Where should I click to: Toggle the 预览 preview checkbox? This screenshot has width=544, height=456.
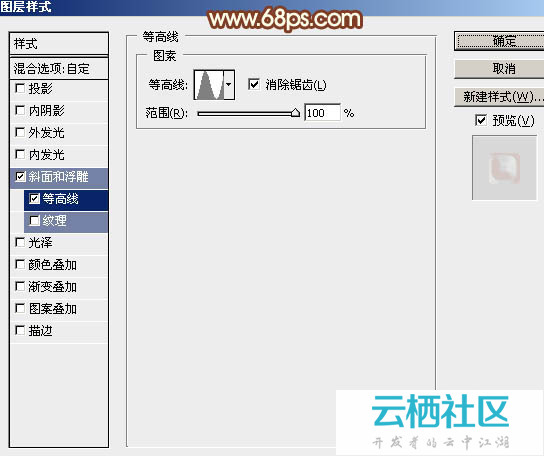[x=481, y=120]
